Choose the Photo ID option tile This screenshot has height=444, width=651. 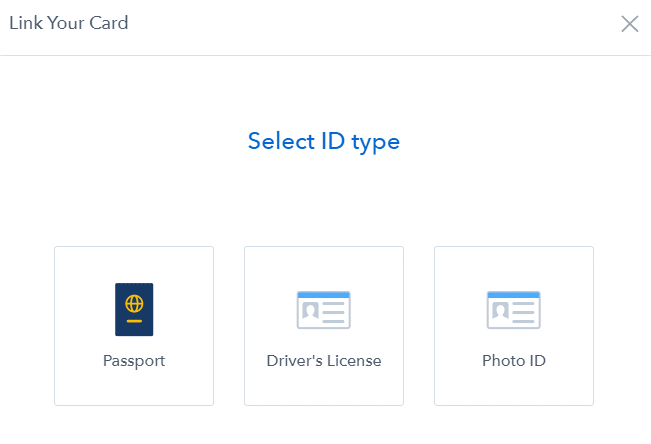tap(514, 326)
